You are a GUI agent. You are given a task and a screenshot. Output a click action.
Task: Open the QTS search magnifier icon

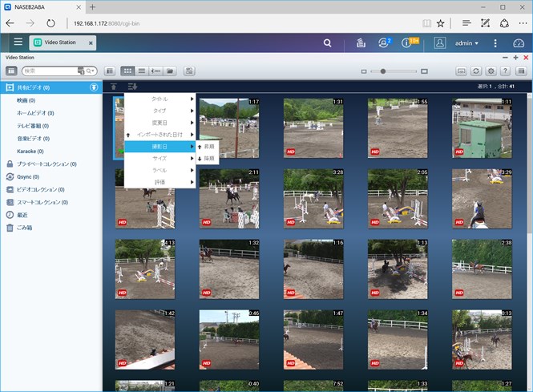point(327,42)
